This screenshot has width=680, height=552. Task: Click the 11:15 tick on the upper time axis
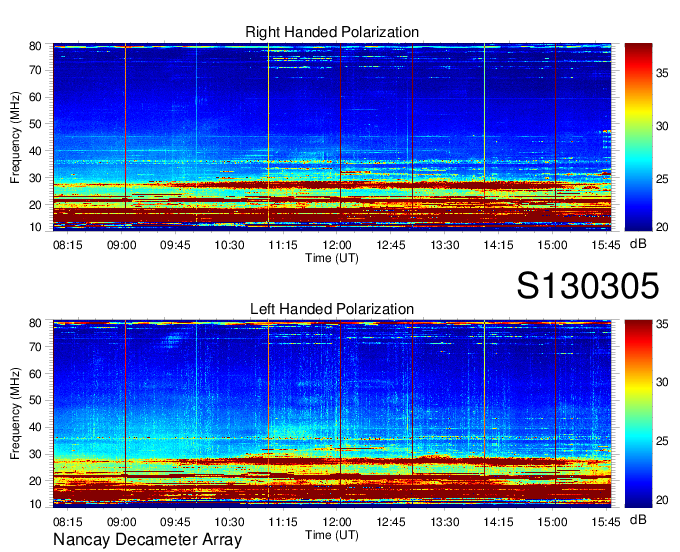(x=283, y=245)
